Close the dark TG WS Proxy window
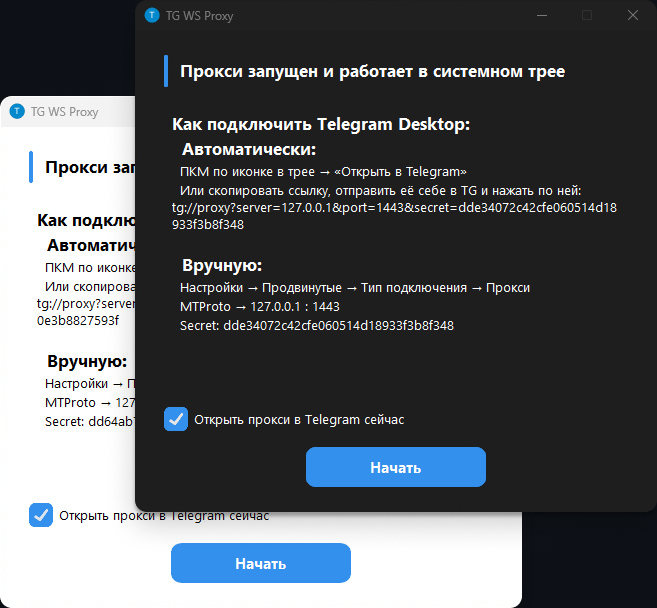Viewport: 657px width, 608px height. tap(633, 16)
